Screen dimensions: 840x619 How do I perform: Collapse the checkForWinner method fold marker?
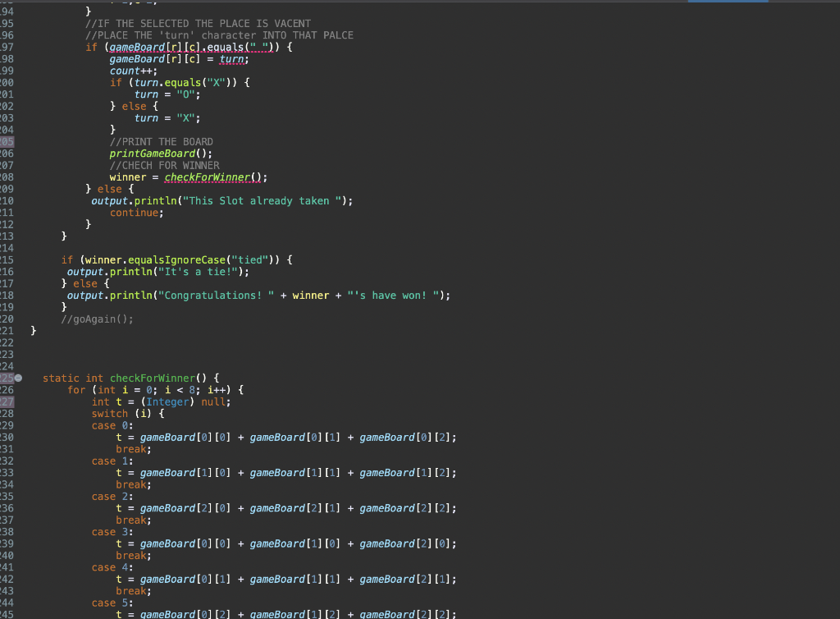pos(18,378)
